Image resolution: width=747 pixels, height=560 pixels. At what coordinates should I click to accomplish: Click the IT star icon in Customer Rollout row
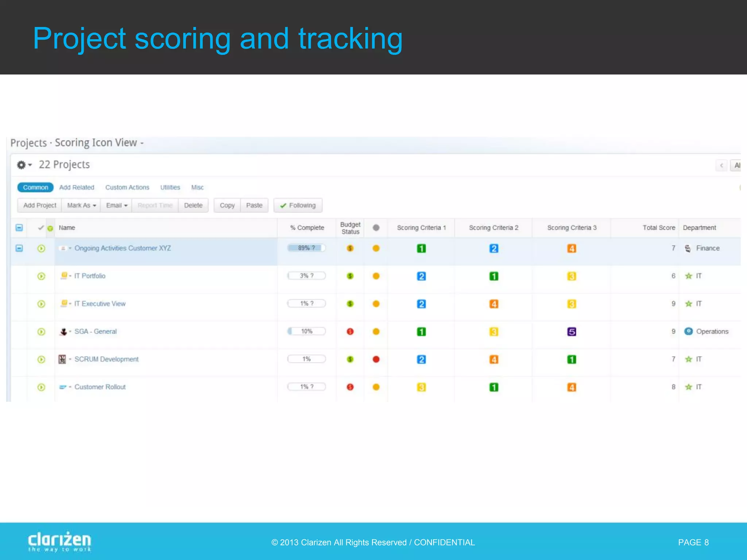688,387
